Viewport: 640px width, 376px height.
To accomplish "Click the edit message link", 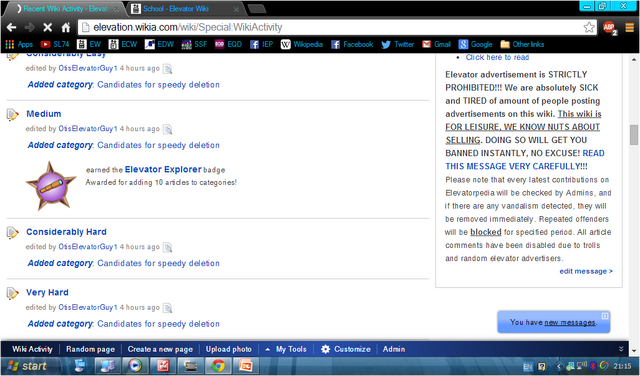I will coord(586,271).
